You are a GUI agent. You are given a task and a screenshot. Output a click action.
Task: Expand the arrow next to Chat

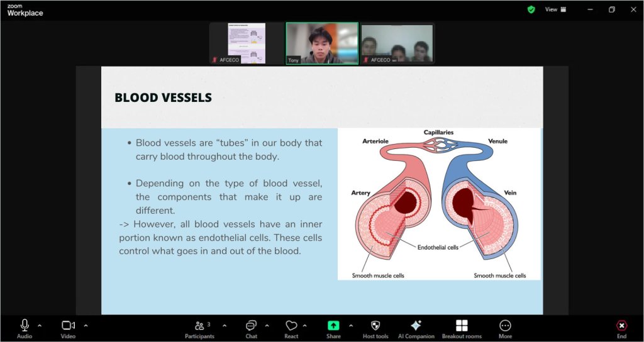point(267,326)
